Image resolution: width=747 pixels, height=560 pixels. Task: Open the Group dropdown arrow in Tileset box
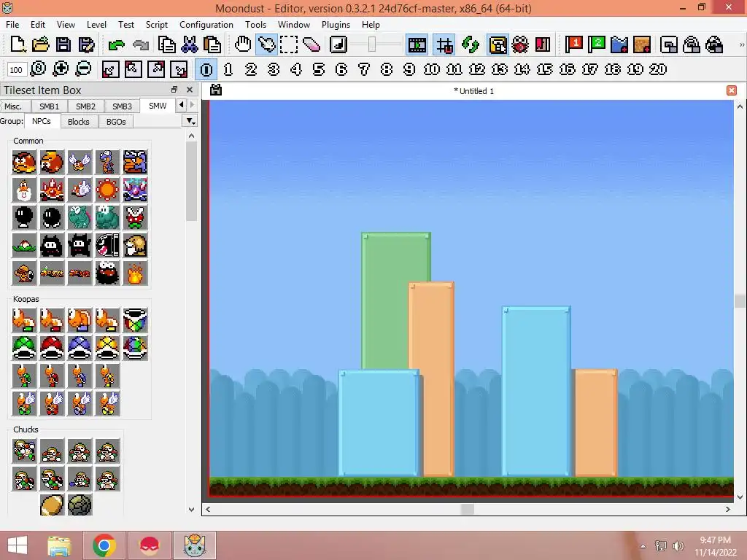pos(190,122)
